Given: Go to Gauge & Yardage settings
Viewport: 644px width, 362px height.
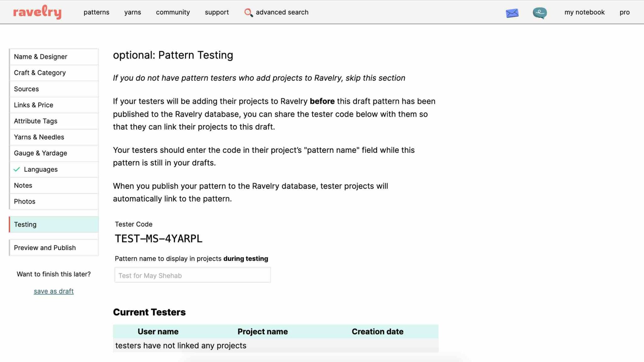Looking at the screenshot, I should 41,153.
